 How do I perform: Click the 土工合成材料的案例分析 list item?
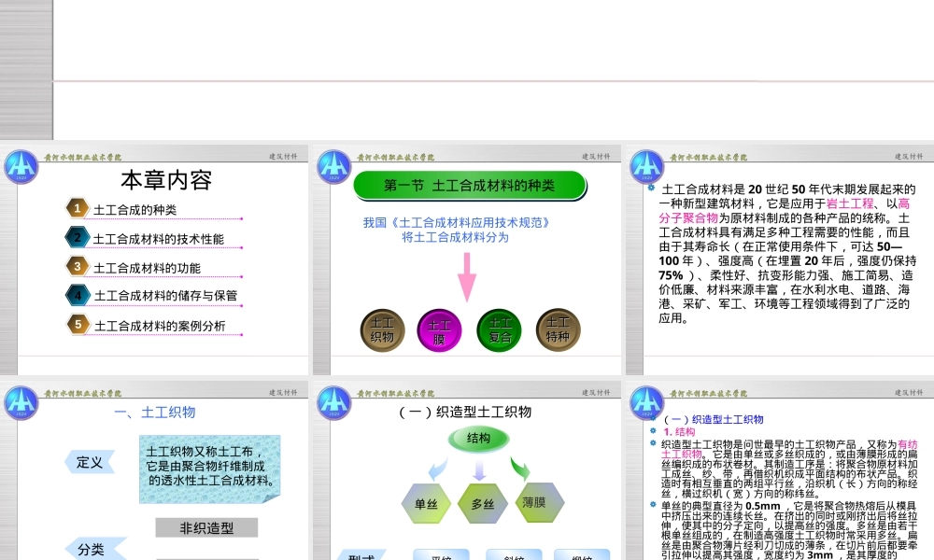point(160,326)
